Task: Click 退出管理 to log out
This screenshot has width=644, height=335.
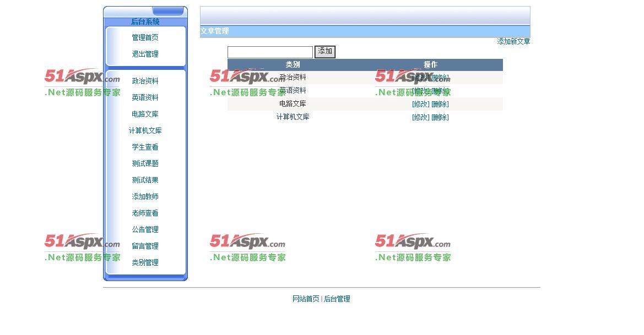Action: tap(145, 54)
